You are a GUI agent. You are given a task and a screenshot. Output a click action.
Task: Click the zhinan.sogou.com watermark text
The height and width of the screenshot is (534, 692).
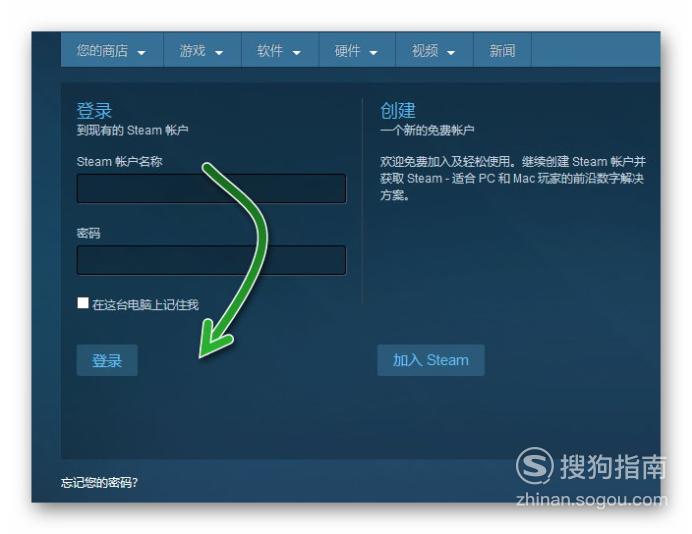click(591, 500)
